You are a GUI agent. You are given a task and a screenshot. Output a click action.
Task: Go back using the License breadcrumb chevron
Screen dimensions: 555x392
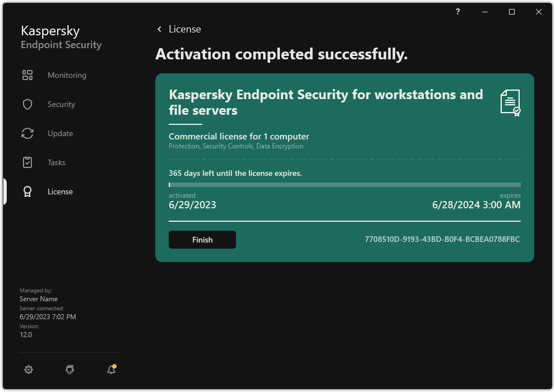pyautogui.click(x=160, y=29)
